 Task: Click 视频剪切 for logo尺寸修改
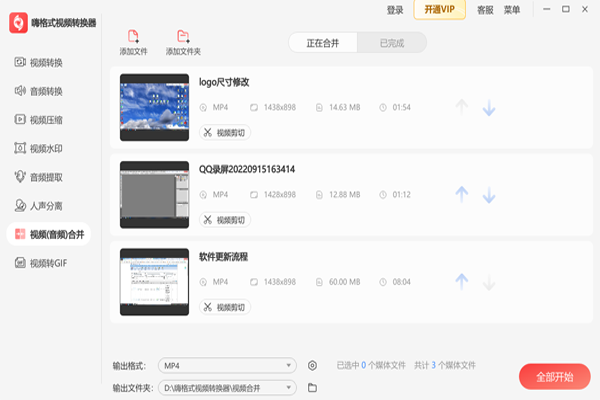(225, 132)
